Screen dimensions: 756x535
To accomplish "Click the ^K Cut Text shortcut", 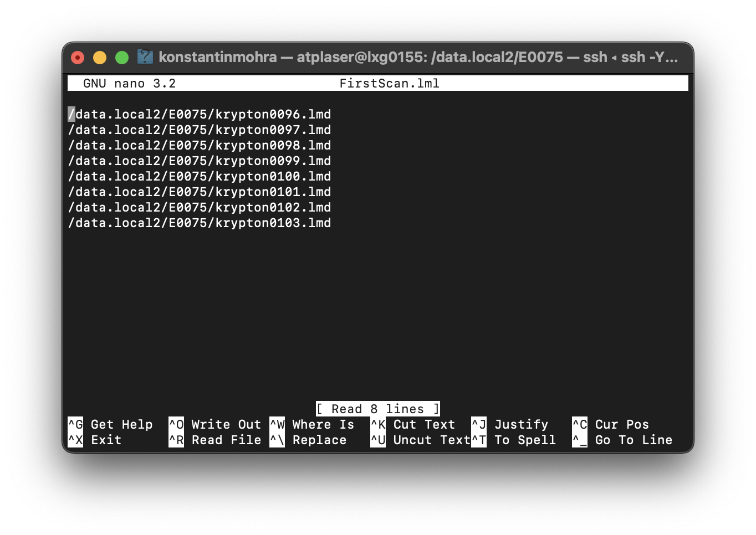I will (413, 424).
